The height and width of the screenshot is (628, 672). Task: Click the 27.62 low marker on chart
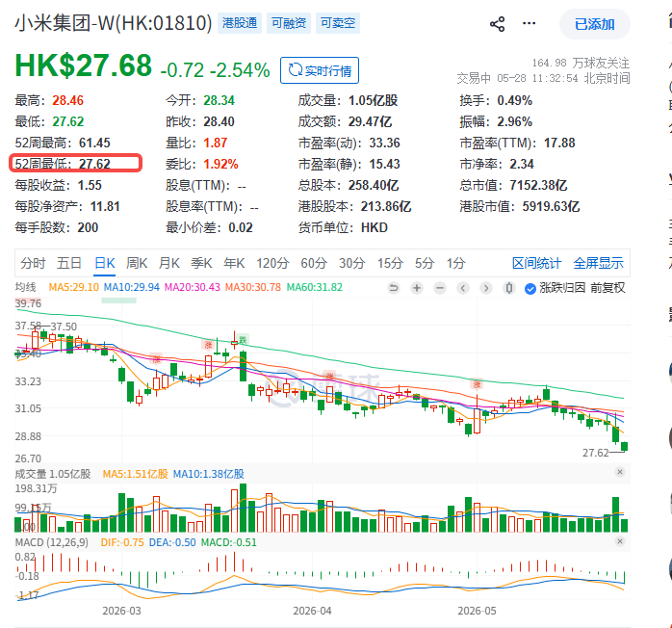point(596,453)
